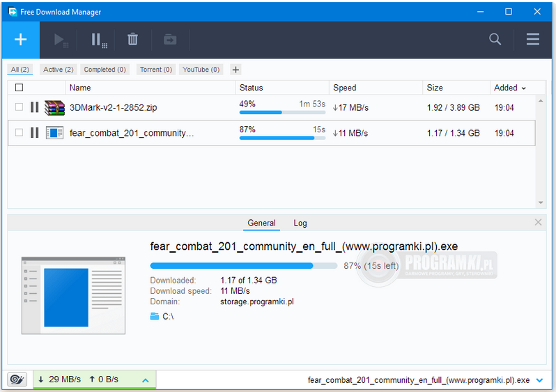Select the General details tab
The height and width of the screenshot is (392, 556).
click(x=261, y=223)
